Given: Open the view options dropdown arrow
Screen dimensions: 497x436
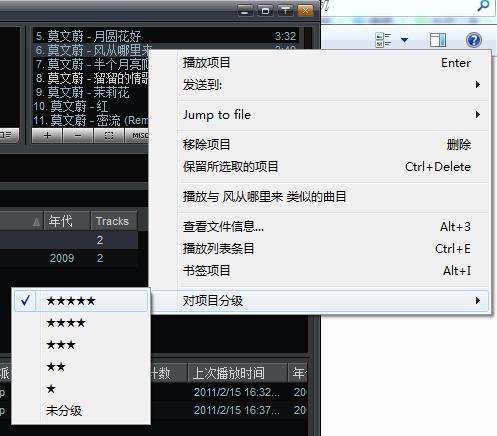Looking at the screenshot, I should (404, 40).
